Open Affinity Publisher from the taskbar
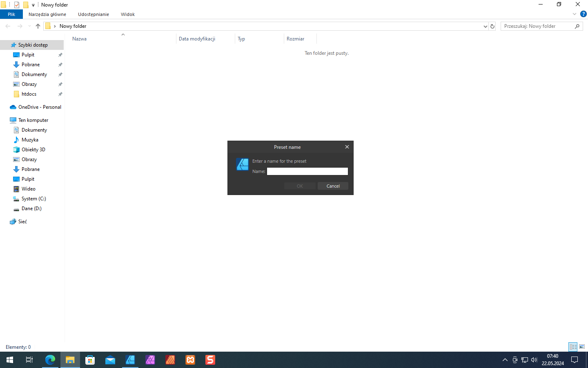 (x=170, y=360)
